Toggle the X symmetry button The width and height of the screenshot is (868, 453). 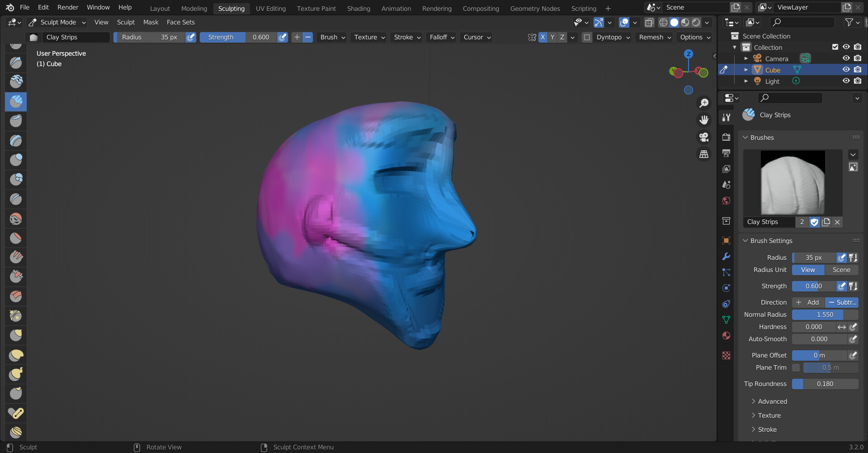[542, 37]
